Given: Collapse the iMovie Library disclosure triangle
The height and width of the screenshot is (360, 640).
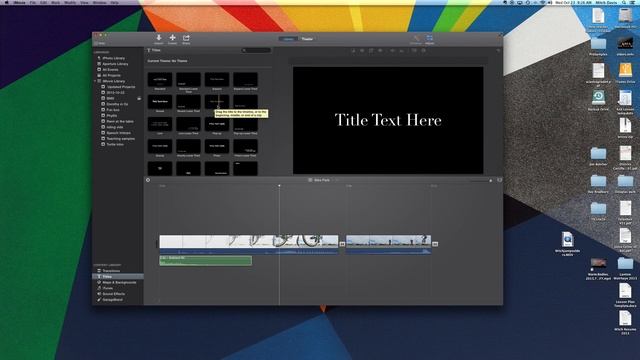Looking at the screenshot, I should [95, 81].
